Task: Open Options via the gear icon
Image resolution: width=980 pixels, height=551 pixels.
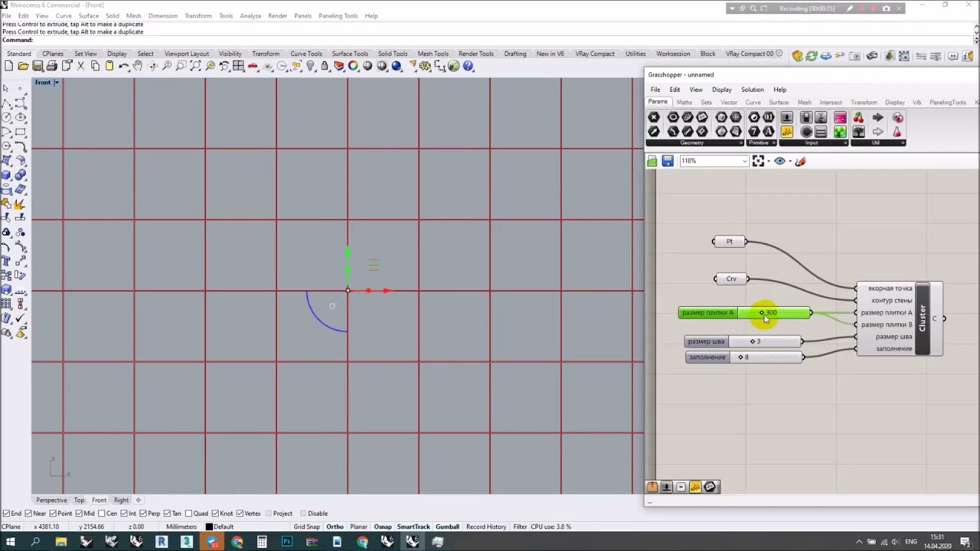Action: coord(423,66)
